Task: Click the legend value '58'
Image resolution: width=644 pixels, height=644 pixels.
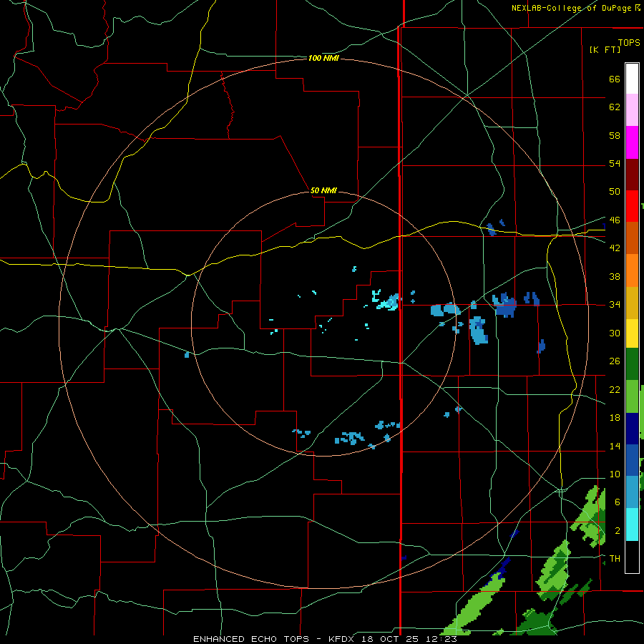Action: [x=615, y=135]
